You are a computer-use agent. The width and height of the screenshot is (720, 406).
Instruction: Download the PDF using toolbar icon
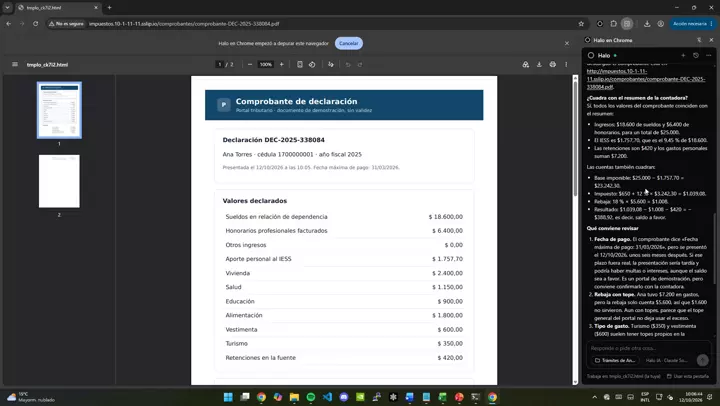tap(539, 64)
